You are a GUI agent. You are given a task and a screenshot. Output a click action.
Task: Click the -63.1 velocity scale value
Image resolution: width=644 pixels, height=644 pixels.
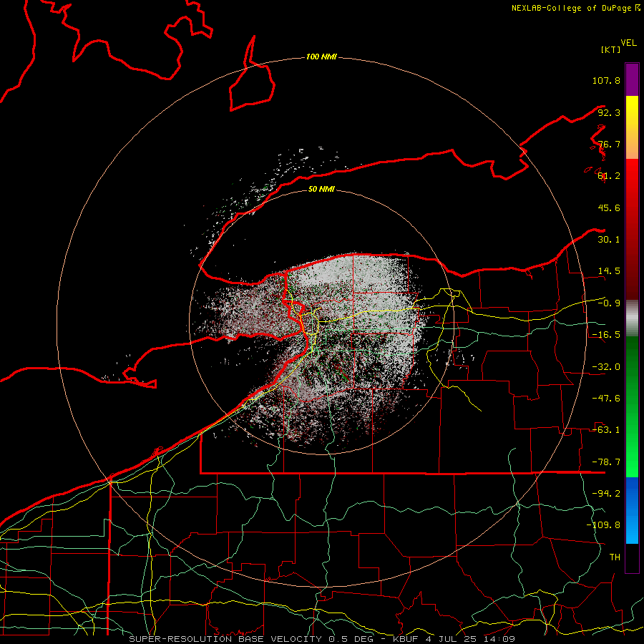(x=606, y=430)
